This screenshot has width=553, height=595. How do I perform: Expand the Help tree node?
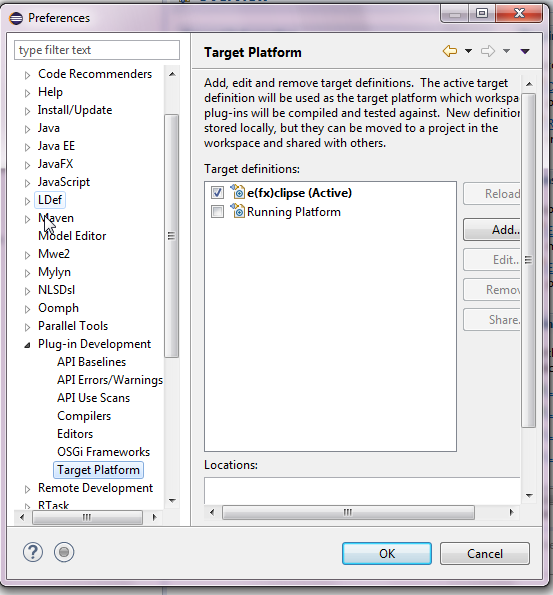(x=27, y=93)
